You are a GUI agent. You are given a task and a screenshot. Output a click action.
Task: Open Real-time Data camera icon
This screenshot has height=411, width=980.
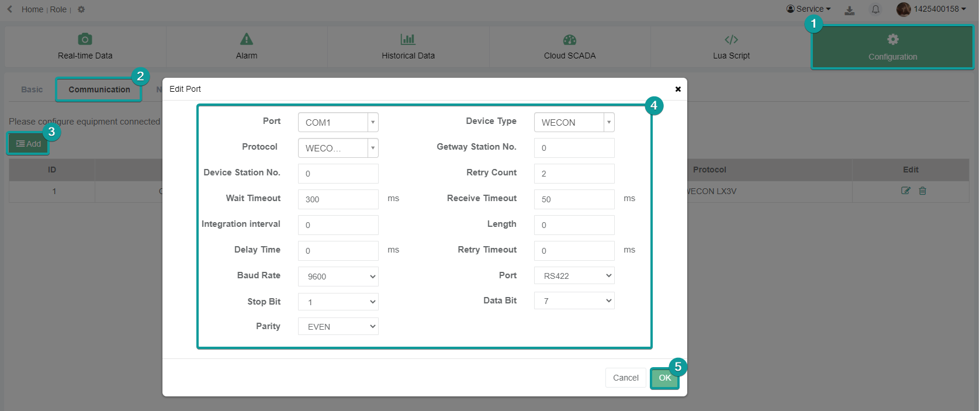85,39
